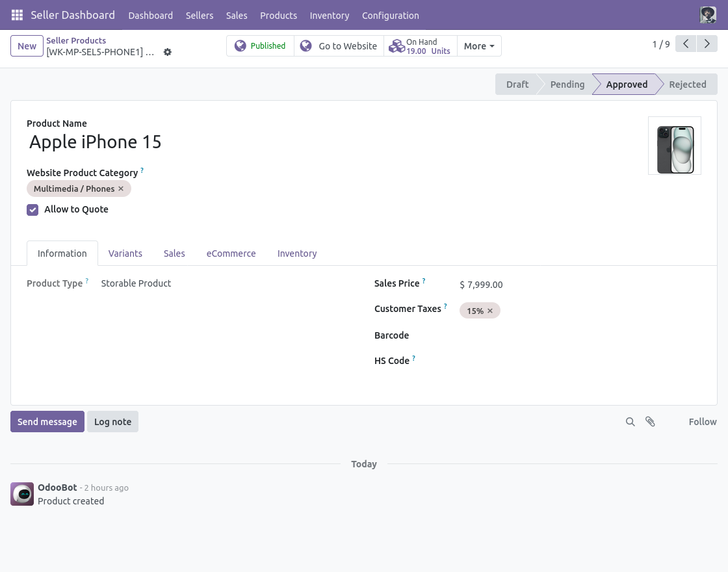Open the Sales top menu
Image resolution: width=728 pixels, height=572 pixels.
click(x=237, y=16)
